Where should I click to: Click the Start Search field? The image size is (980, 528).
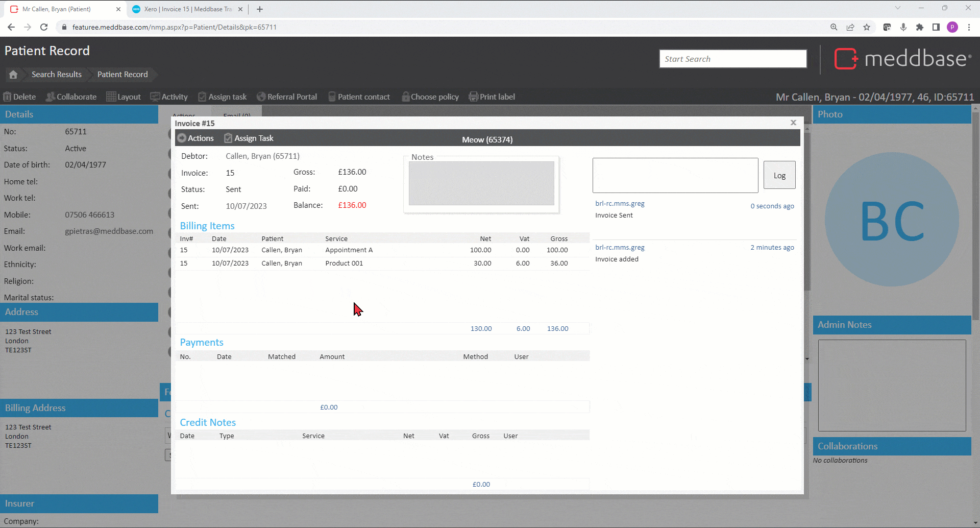coord(732,59)
